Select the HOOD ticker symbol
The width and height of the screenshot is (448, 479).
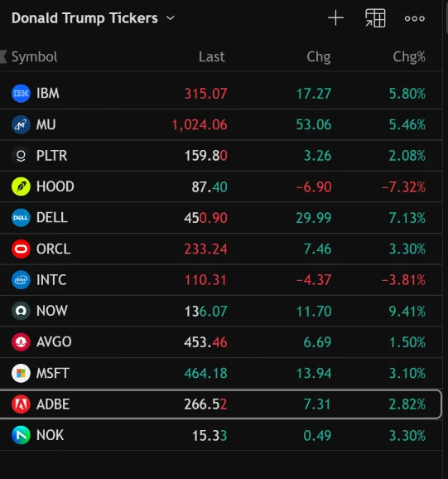pyautogui.click(x=55, y=186)
